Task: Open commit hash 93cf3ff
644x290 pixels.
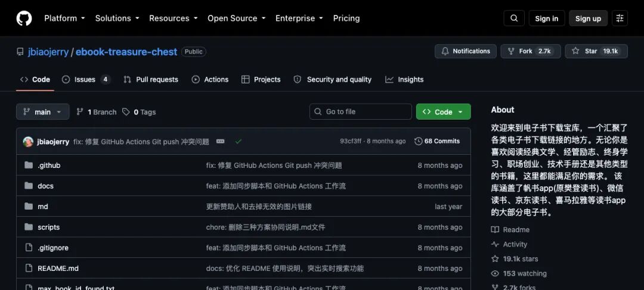Action: tap(351, 141)
